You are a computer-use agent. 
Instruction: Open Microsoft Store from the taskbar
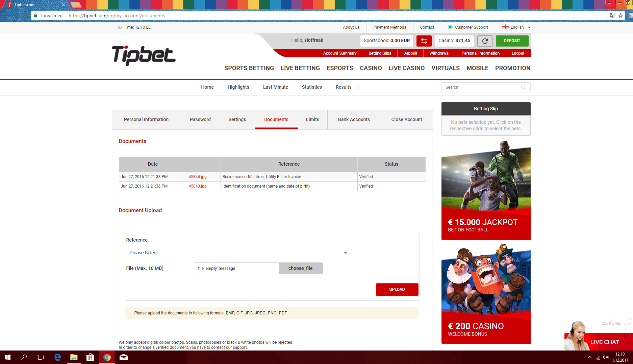click(90, 357)
